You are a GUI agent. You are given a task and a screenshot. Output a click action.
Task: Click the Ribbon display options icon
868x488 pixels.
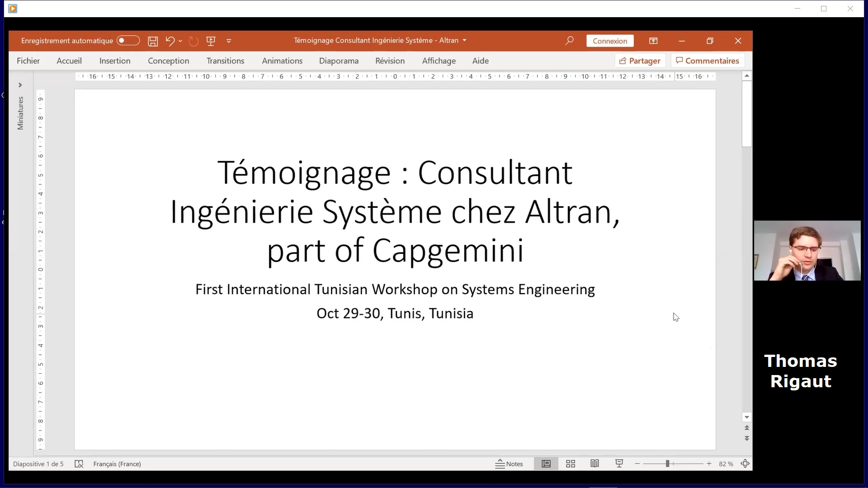point(653,41)
